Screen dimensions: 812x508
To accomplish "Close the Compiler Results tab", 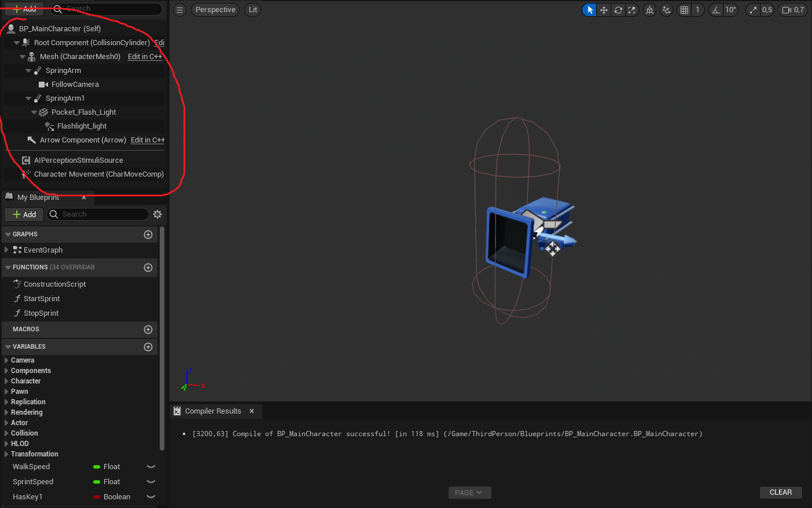I will 252,411.
